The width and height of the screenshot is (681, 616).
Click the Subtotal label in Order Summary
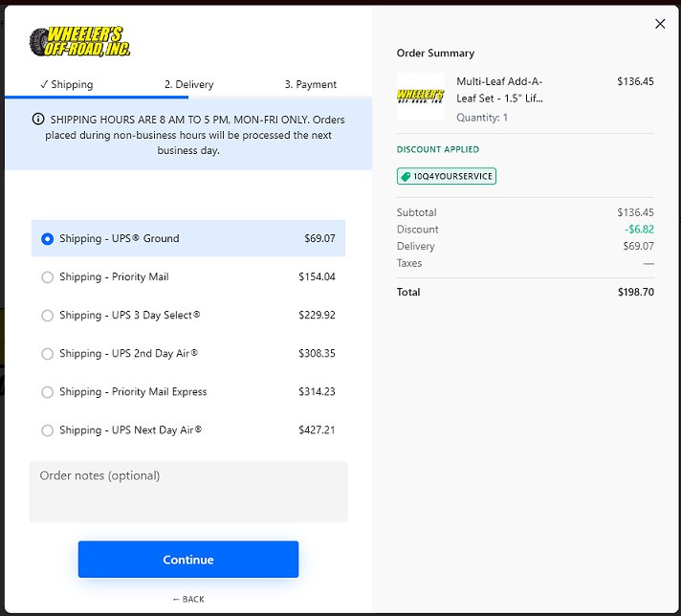coord(416,212)
